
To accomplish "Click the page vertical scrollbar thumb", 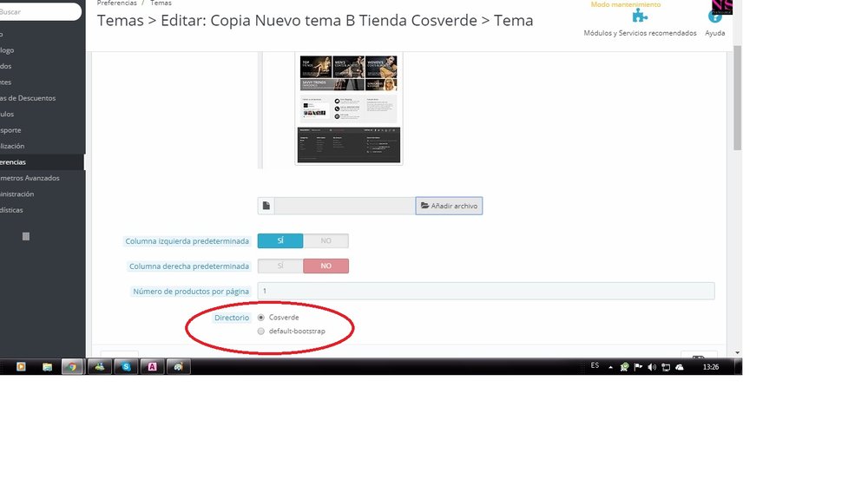I will pos(737,98).
